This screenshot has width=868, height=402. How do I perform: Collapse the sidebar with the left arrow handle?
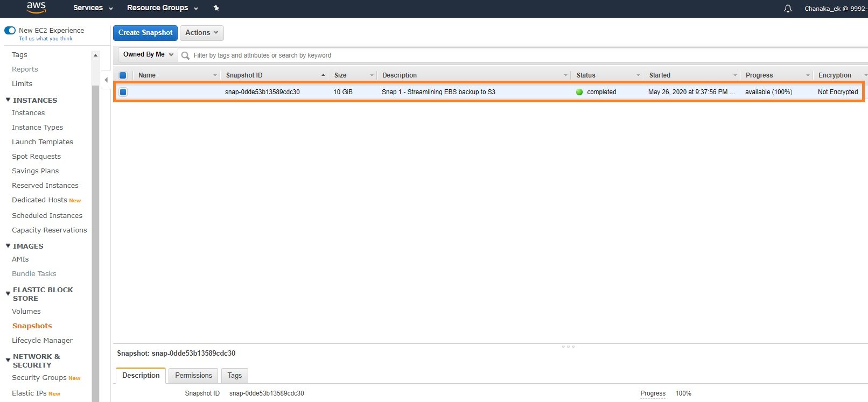tap(106, 80)
